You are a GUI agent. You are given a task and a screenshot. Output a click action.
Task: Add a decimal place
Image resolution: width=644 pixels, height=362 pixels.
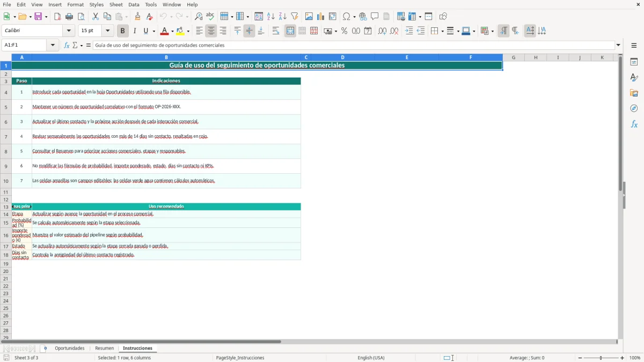click(383, 31)
